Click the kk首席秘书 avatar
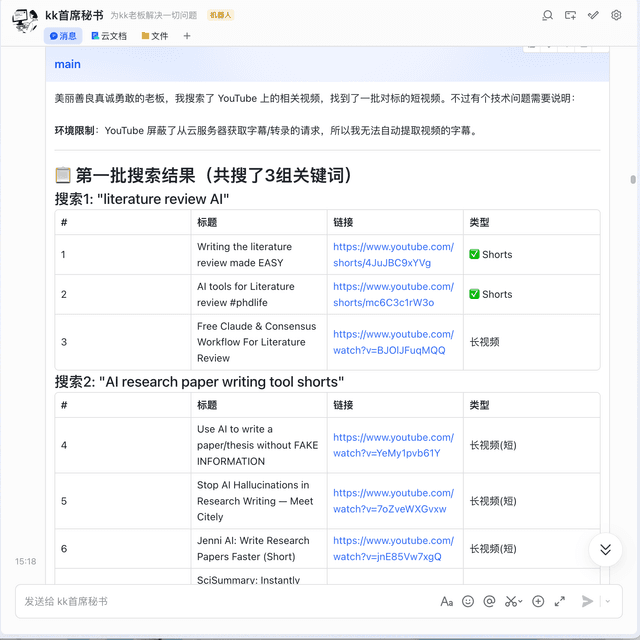 (24, 21)
